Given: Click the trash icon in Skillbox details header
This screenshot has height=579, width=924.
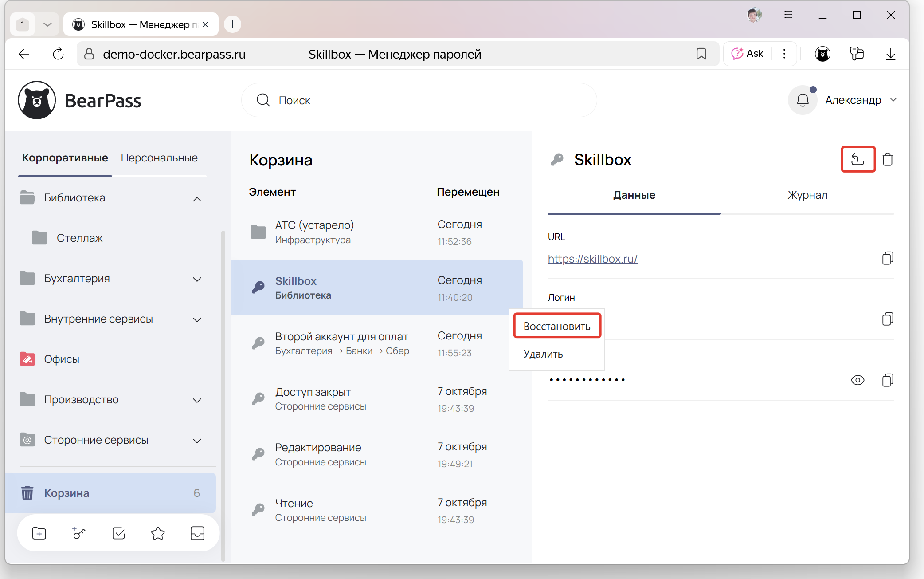Looking at the screenshot, I should tap(887, 159).
